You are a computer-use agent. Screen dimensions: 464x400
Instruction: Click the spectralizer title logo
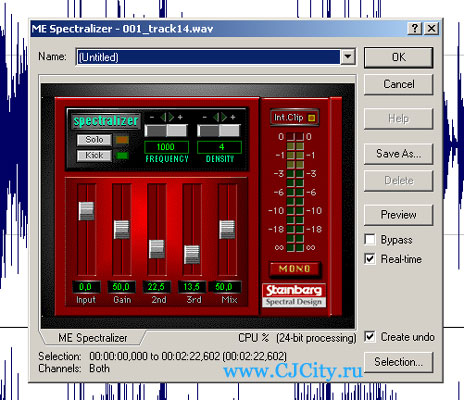(x=106, y=121)
